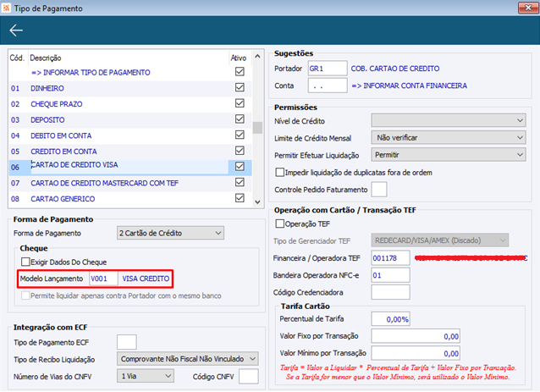
Task: Close the Tipo de Pagamento window
Action: [527, 8]
